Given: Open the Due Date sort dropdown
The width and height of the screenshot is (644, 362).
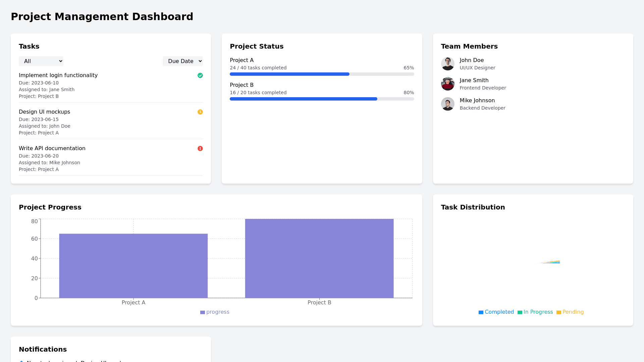Looking at the screenshot, I should tap(182, 61).
